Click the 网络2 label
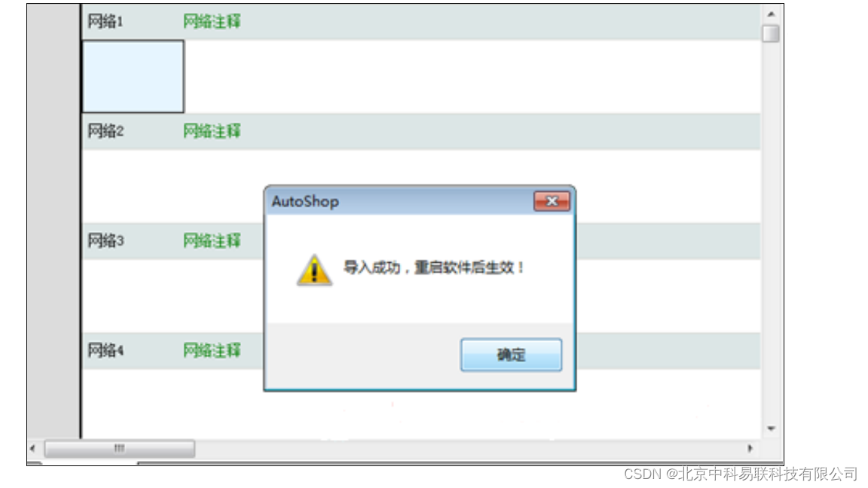 pos(105,131)
